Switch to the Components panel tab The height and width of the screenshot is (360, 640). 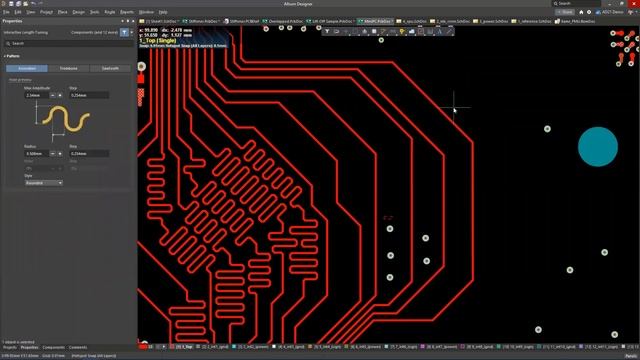tap(53, 348)
